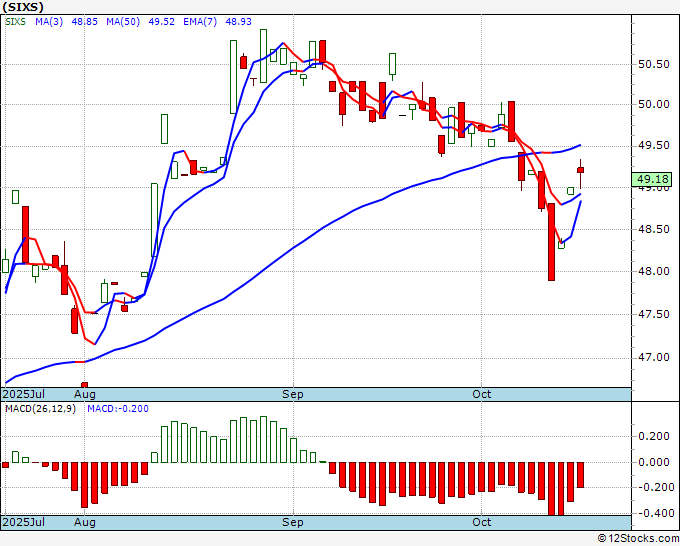680x546 pixels.
Task: Click the 47.50 price axis label
Action: (x=654, y=314)
